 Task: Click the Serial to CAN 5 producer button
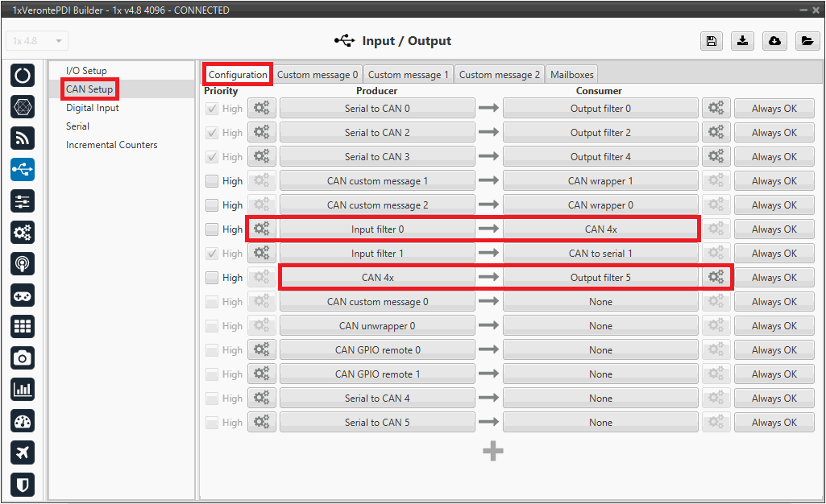point(377,423)
